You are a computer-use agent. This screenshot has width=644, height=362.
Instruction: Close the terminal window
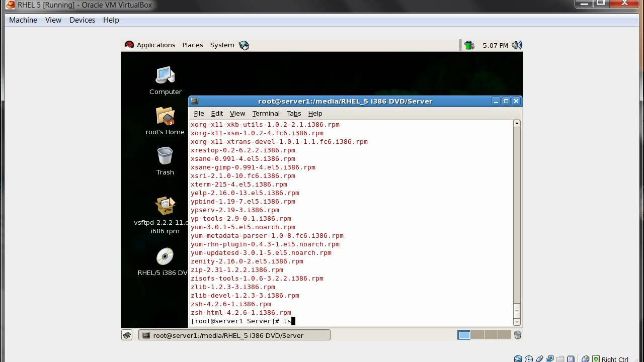click(x=516, y=101)
